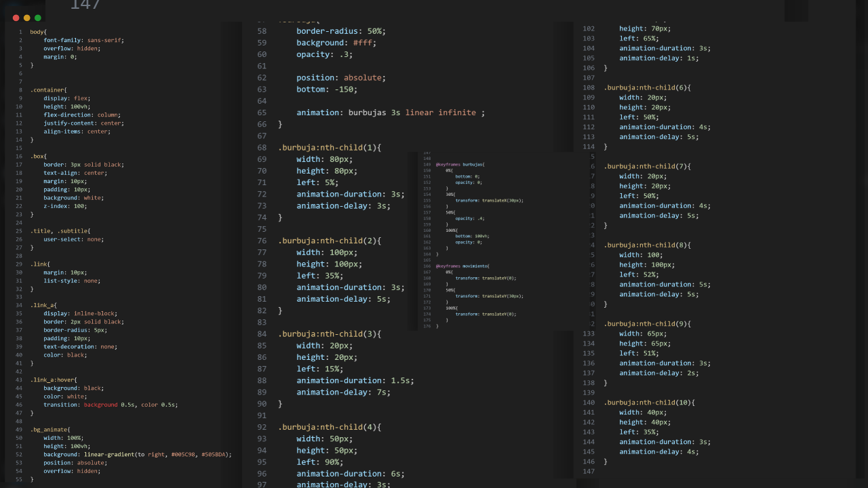Screen dimensions: 868x488
Task: Click the '.burbuja:nth-child(3){' selector
Action: [x=330, y=333]
